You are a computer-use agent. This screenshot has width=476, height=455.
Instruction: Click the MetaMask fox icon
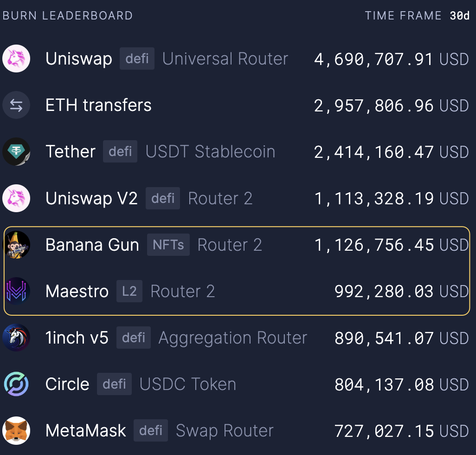click(x=16, y=430)
